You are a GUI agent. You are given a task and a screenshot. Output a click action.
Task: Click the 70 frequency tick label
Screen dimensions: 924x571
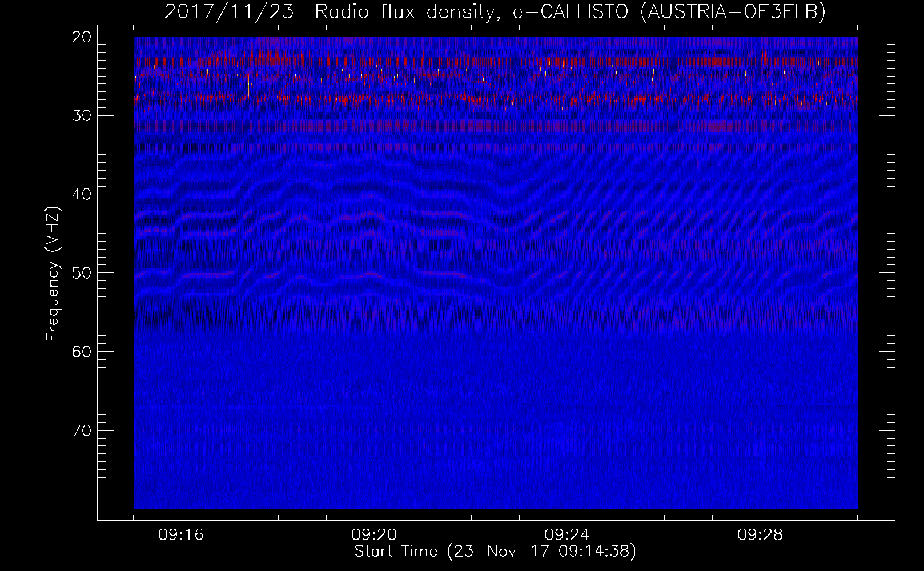pos(82,430)
